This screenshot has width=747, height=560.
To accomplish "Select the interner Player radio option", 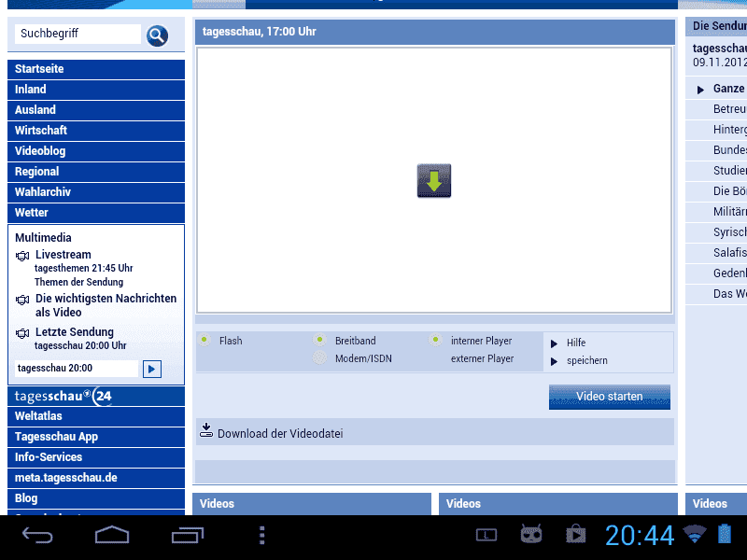I will pos(435,340).
